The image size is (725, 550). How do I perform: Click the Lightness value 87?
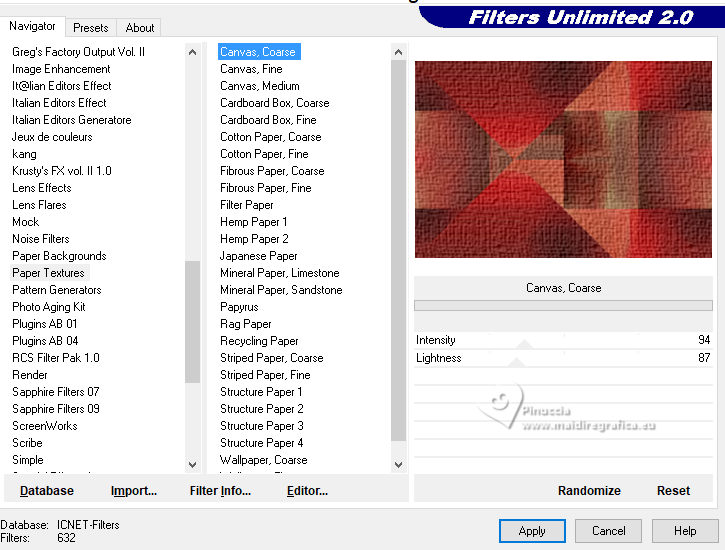tap(704, 357)
